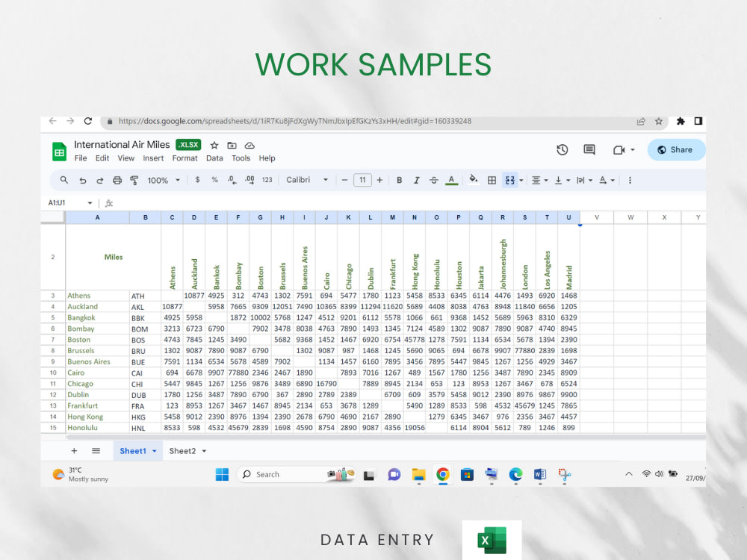This screenshot has height=560, width=747.
Task: Open horizontal align dropdown
Action: [539, 180]
